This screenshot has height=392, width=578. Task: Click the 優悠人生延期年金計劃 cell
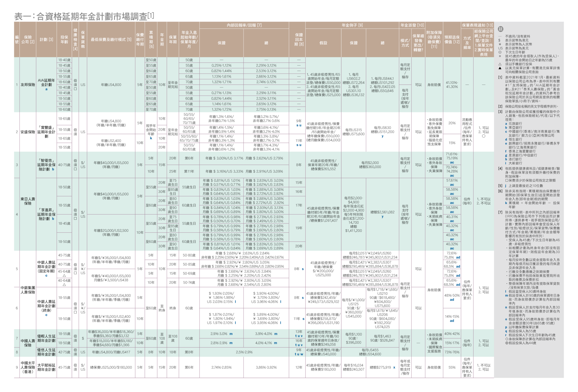[46, 352]
